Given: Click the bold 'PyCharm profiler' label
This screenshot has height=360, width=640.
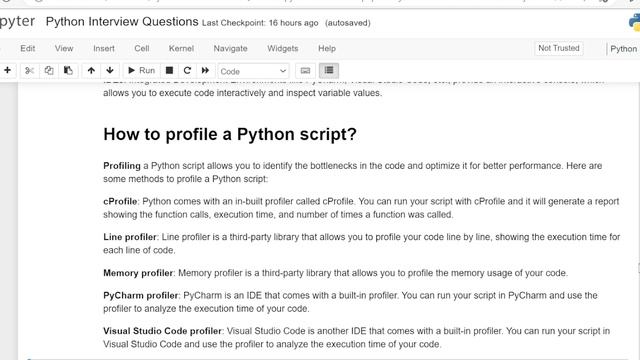Looking at the screenshot, I should (x=141, y=295).
